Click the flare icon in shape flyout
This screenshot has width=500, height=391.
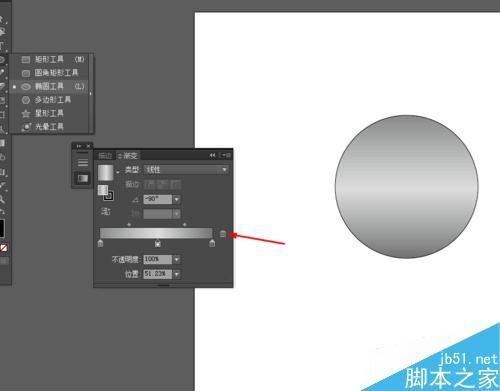(x=26, y=127)
